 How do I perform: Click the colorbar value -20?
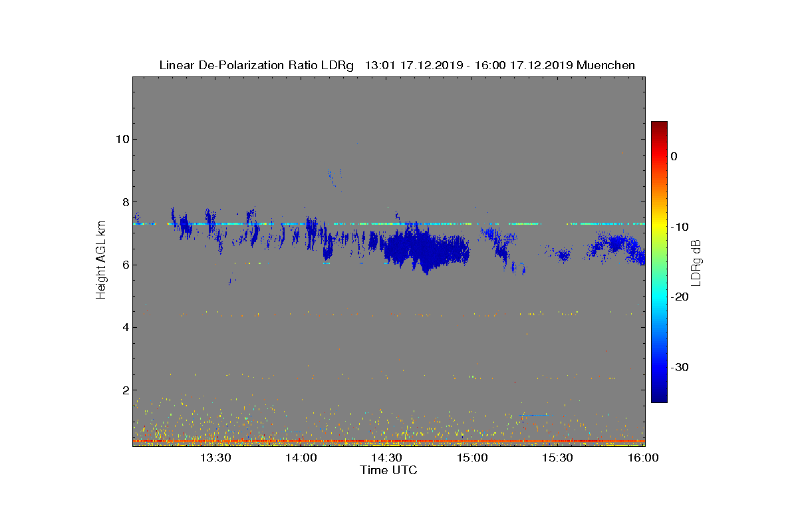tap(680, 297)
